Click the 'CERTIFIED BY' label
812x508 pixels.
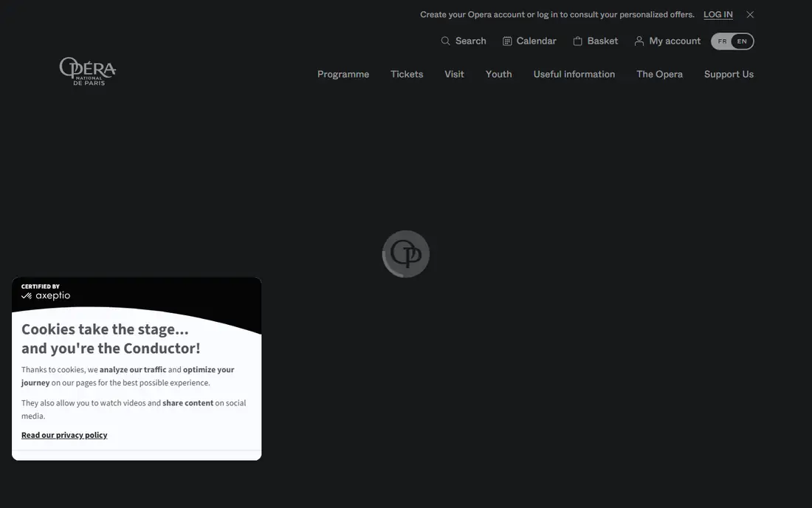coord(41,286)
